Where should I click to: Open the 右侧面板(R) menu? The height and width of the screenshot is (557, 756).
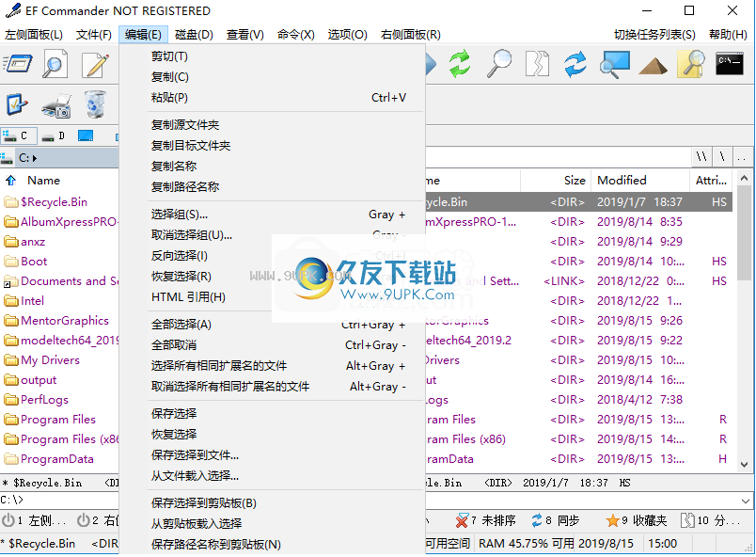(410, 35)
